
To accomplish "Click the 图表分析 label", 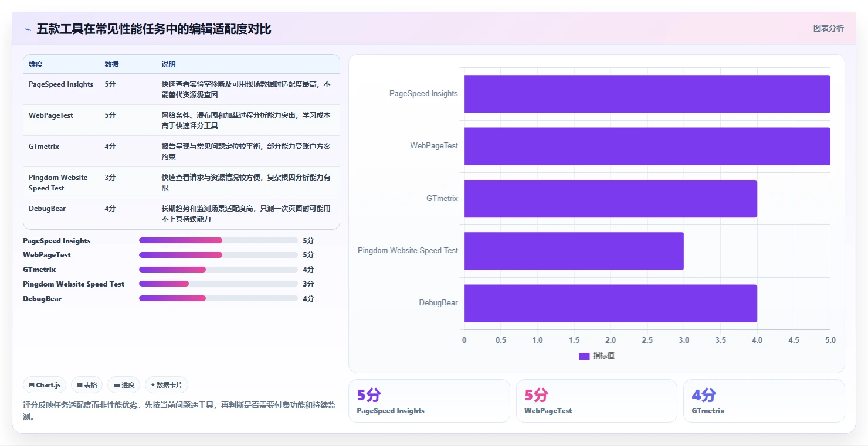I will click(828, 28).
